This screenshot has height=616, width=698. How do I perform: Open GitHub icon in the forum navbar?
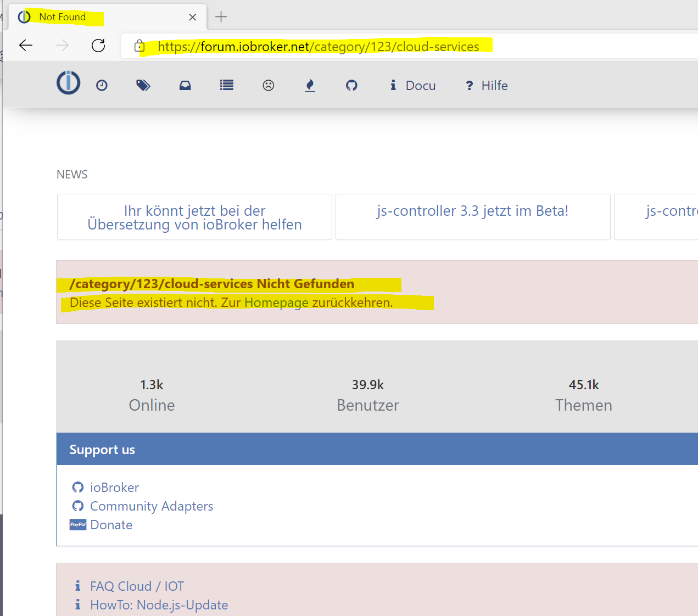tap(351, 85)
